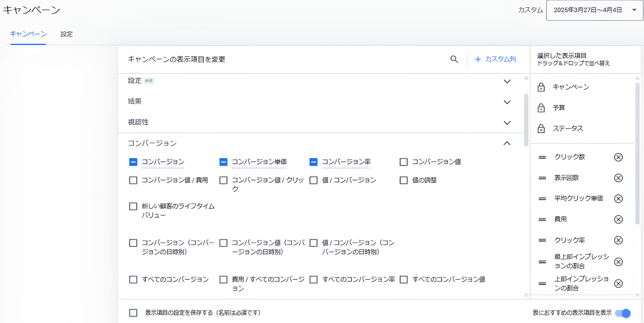Remove 表示回数 from selected columns
Image resolution: width=644 pixels, height=323 pixels.
click(x=618, y=178)
